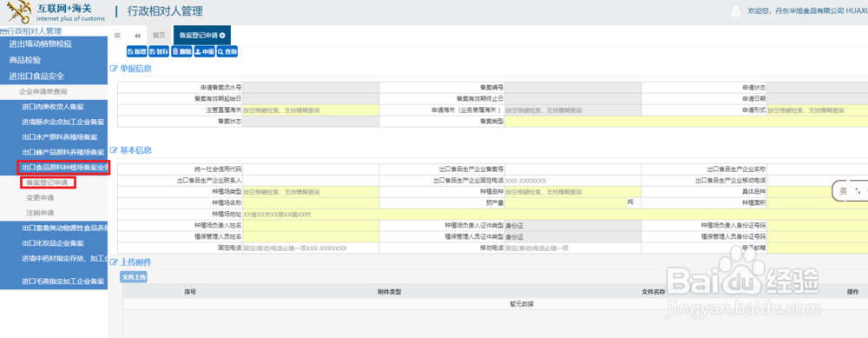Click the 序号 column header
Screen dimensions: 868x338
[x=190, y=291]
